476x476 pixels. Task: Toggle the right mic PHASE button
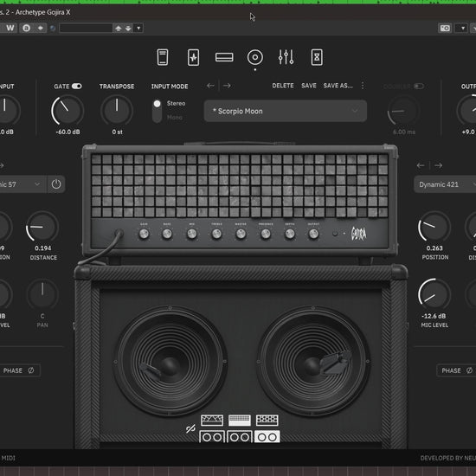[456, 370]
